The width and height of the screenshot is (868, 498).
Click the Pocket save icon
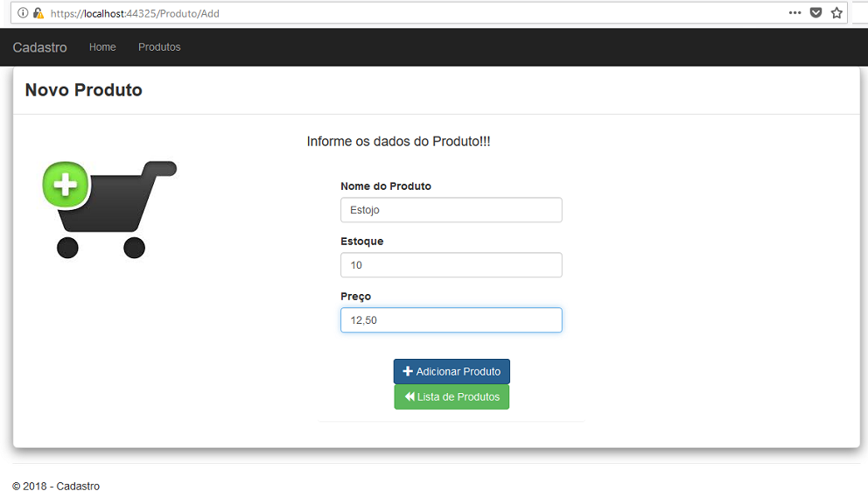[x=816, y=13]
